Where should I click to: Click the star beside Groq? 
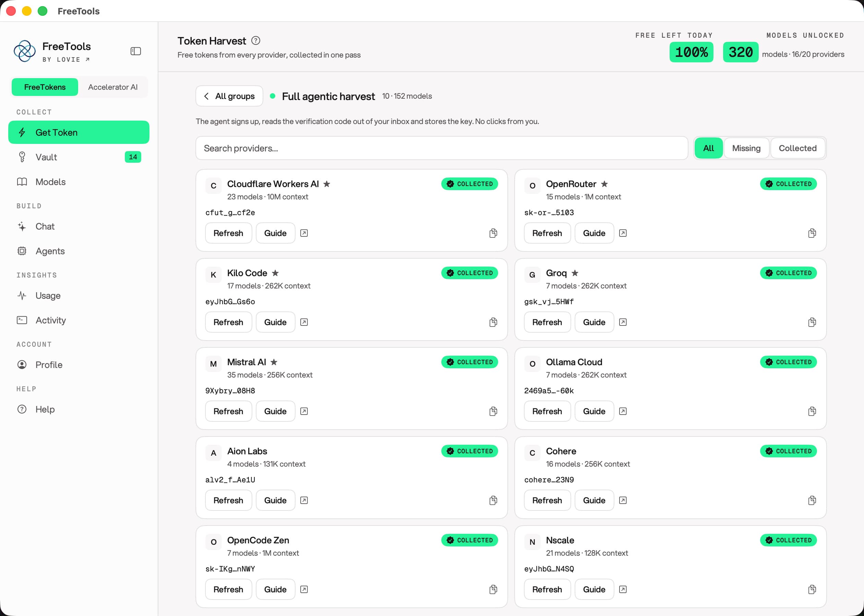tap(575, 273)
